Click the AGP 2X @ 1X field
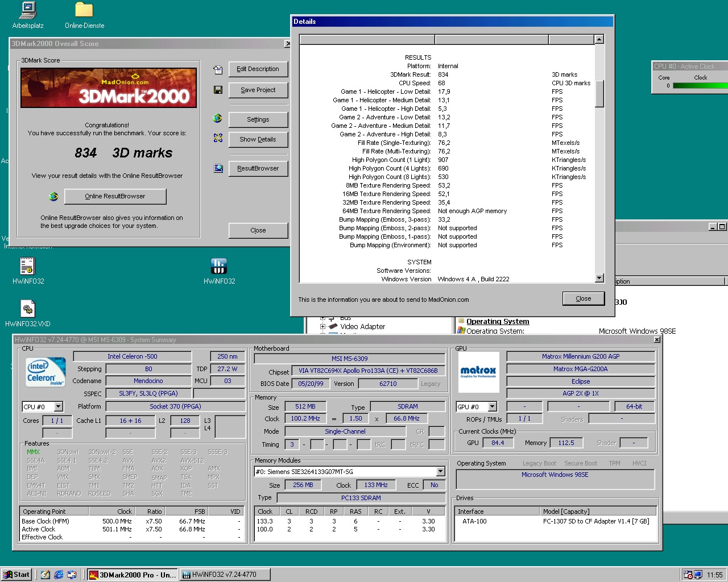The height and width of the screenshot is (582, 728). [x=581, y=393]
